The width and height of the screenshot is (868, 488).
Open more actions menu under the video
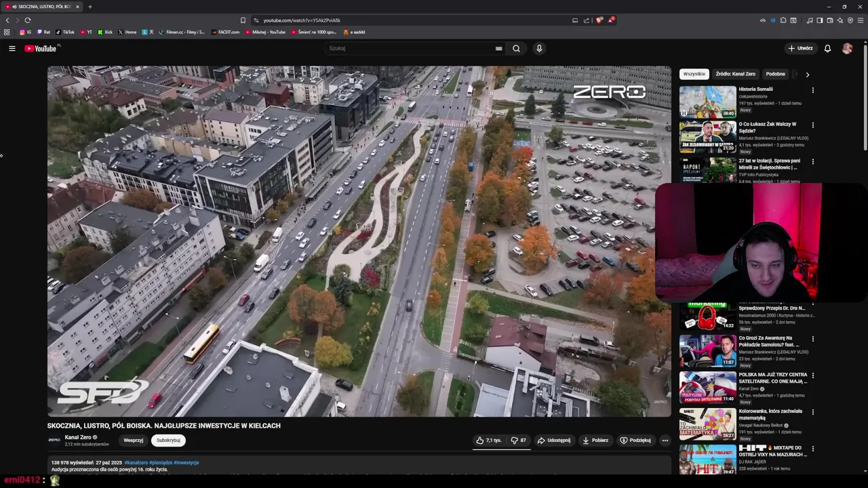click(x=665, y=440)
